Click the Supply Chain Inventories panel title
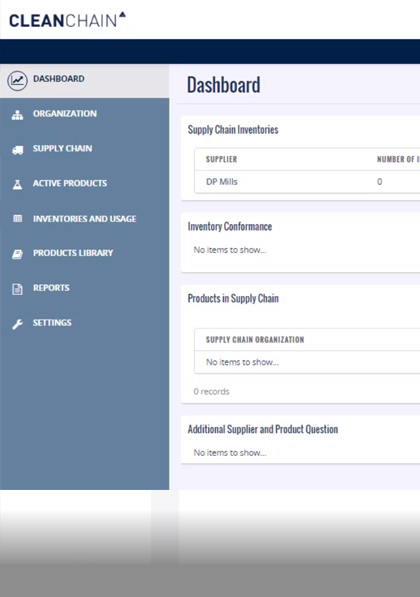The height and width of the screenshot is (597, 420). click(233, 129)
